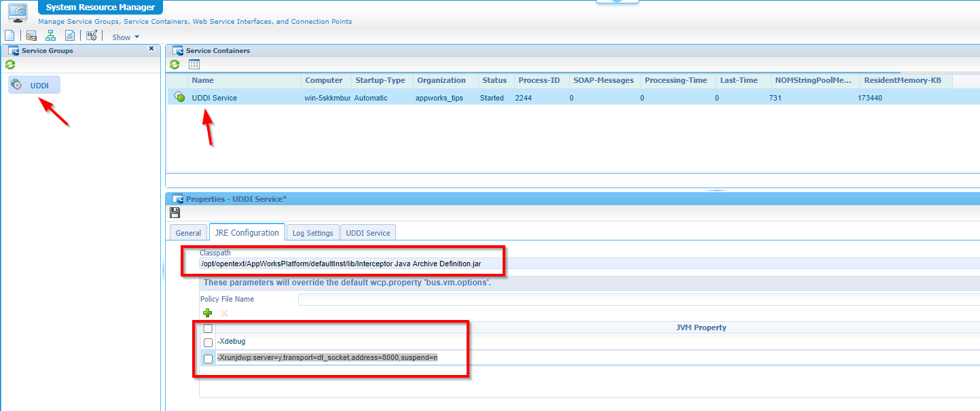The width and height of the screenshot is (980, 411).
Task: Save the UDDI Service properties
Action: point(175,213)
